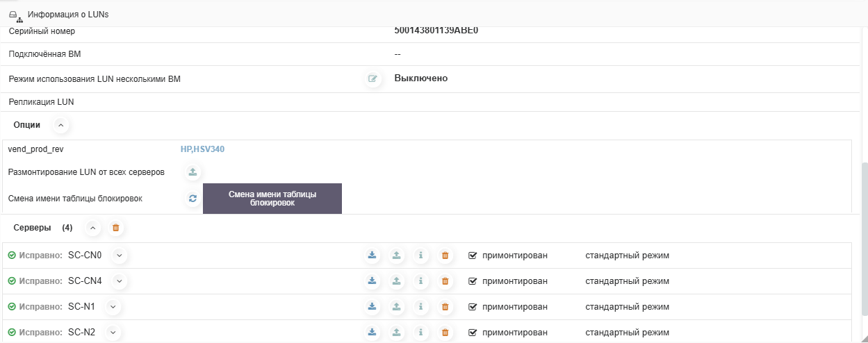This screenshot has height=343, width=868.
Task: Delete all servers via trash icon
Action: (x=116, y=228)
